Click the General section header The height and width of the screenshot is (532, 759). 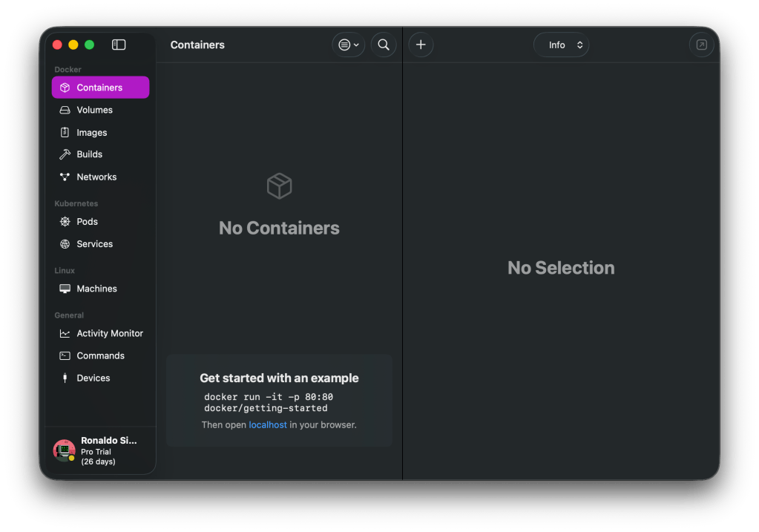click(x=69, y=315)
